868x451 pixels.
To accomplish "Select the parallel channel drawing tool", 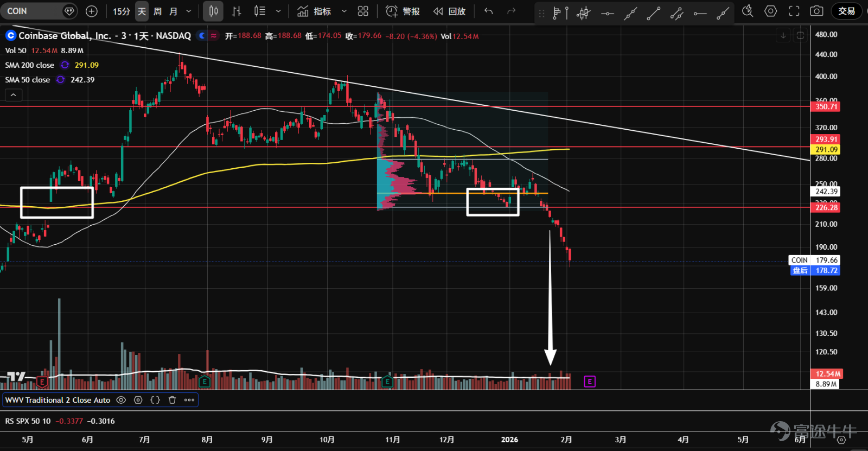I will [676, 12].
